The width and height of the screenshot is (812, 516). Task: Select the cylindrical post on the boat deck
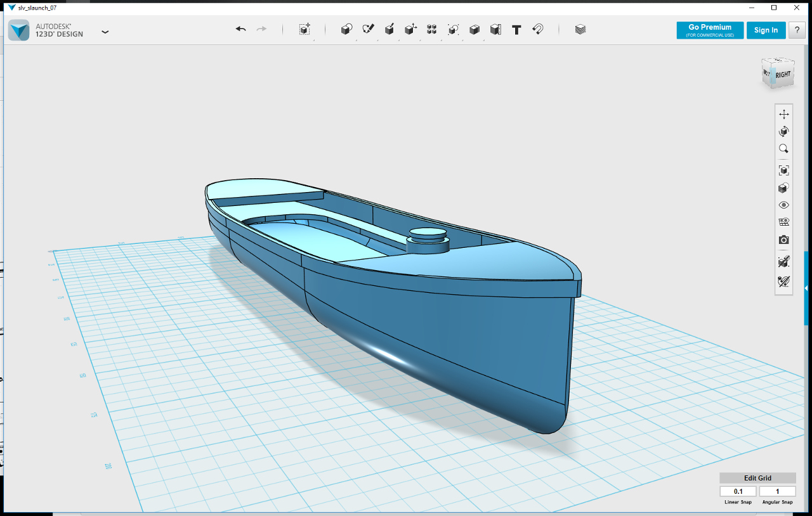click(428, 240)
